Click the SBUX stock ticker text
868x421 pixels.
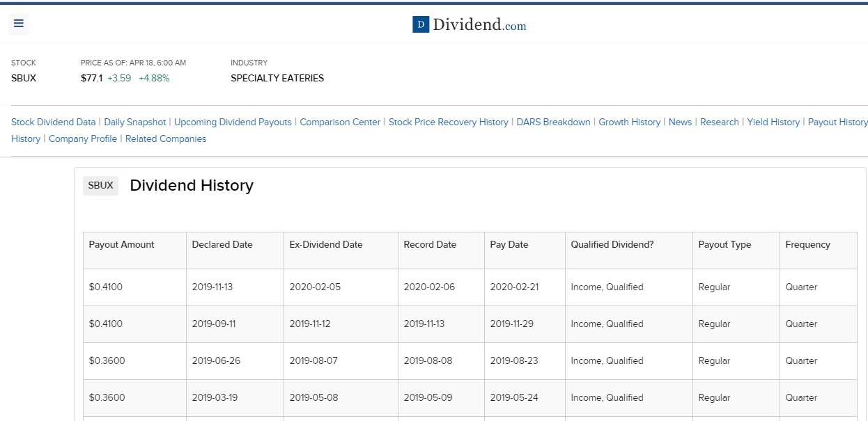point(24,78)
